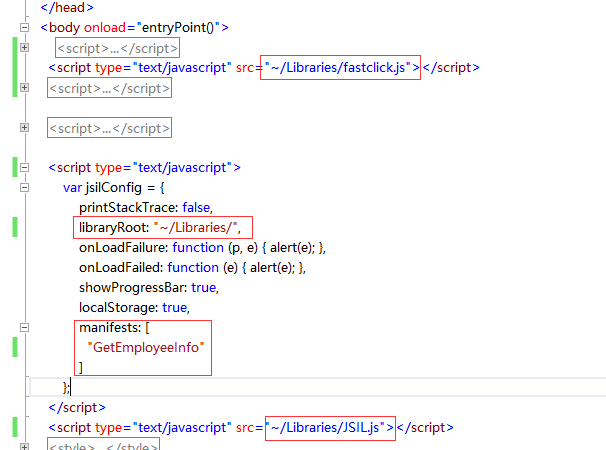Click the onLoadFailure property name
The width and height of the screenshot is (606, 450).
click(x=123, y=248)
